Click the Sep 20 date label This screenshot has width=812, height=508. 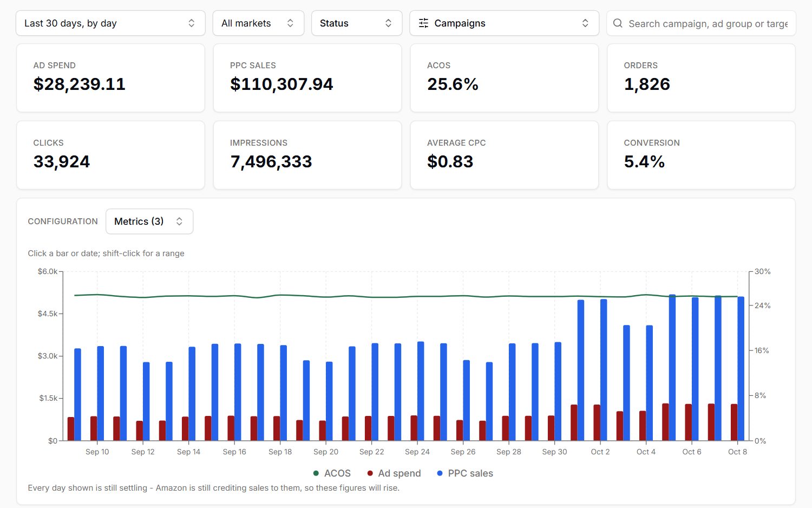tap(326, 452)
